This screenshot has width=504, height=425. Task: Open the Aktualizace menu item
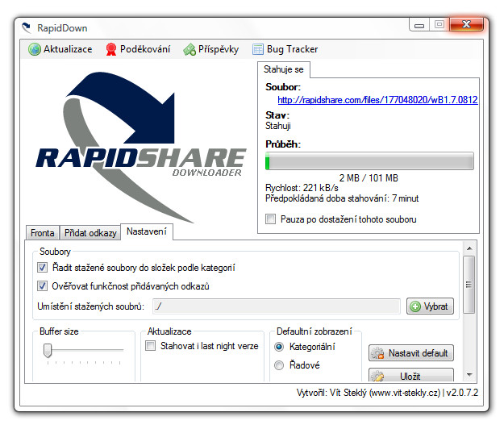point(60,49)
